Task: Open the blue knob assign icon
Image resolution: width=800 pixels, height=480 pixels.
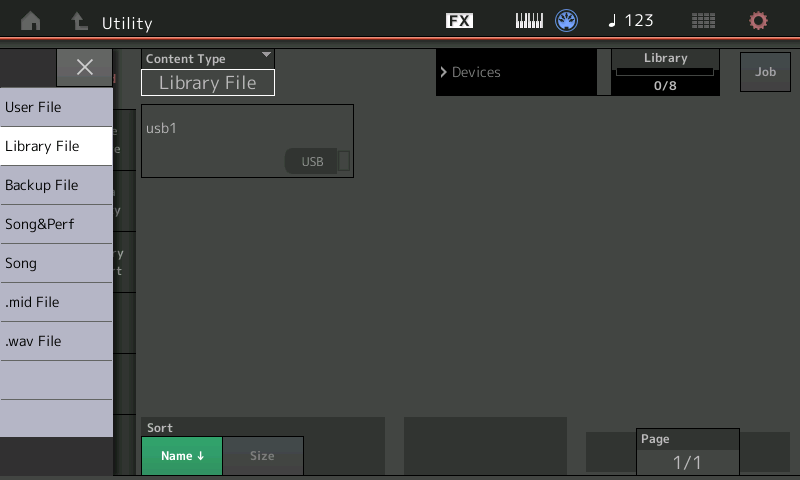Action: [x=567, y=21]
